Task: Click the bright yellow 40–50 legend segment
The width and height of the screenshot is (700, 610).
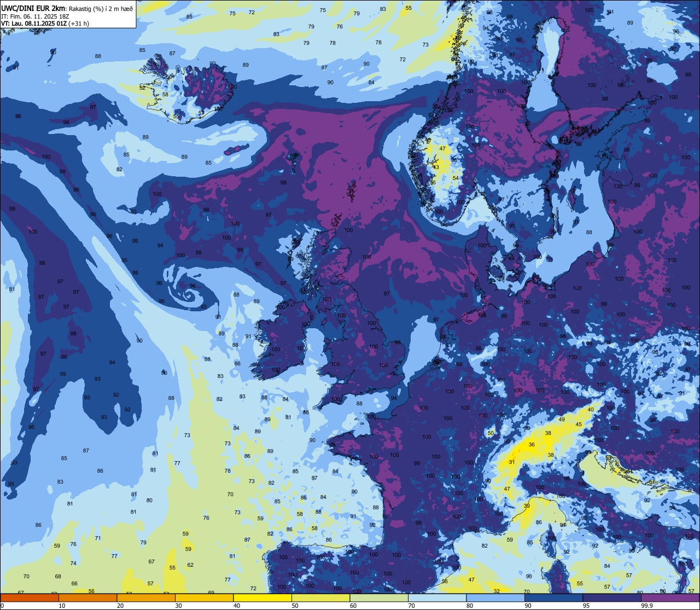Action: (x=262, y=597)
